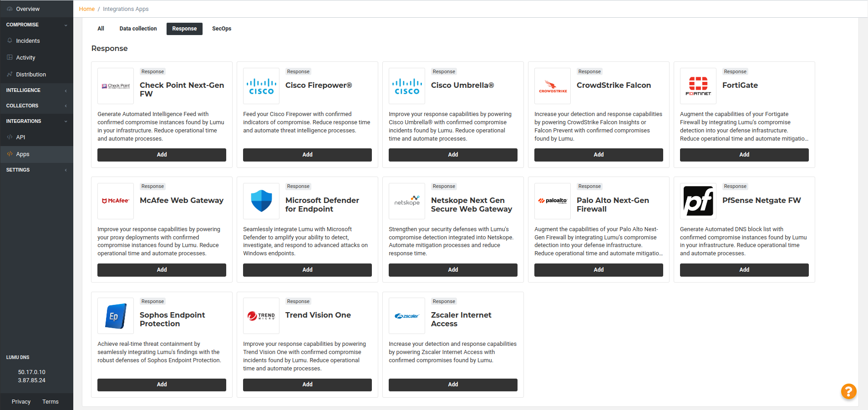Show the All integrations tab
The image size is (868, 410).
pyautogui.click(x=101, y=29)
